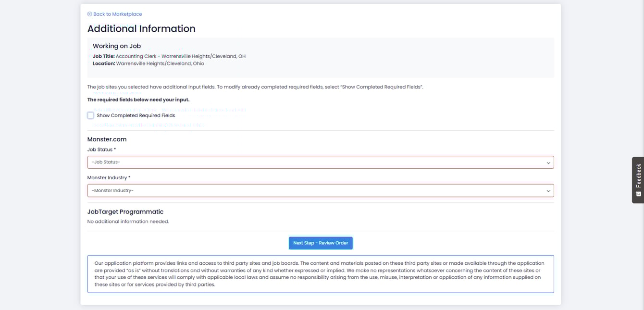
Task: Select the Feedback tab on the right edge
Action: coord(637,180)
